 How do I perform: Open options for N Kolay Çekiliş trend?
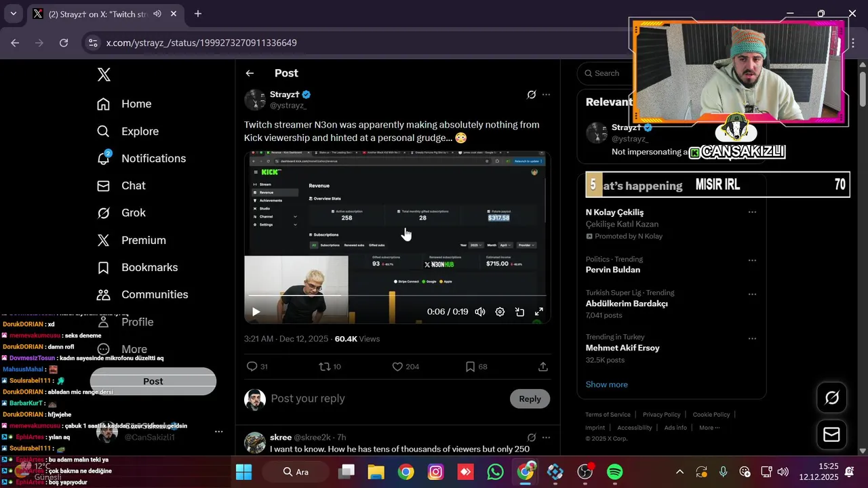coord(752,212)
